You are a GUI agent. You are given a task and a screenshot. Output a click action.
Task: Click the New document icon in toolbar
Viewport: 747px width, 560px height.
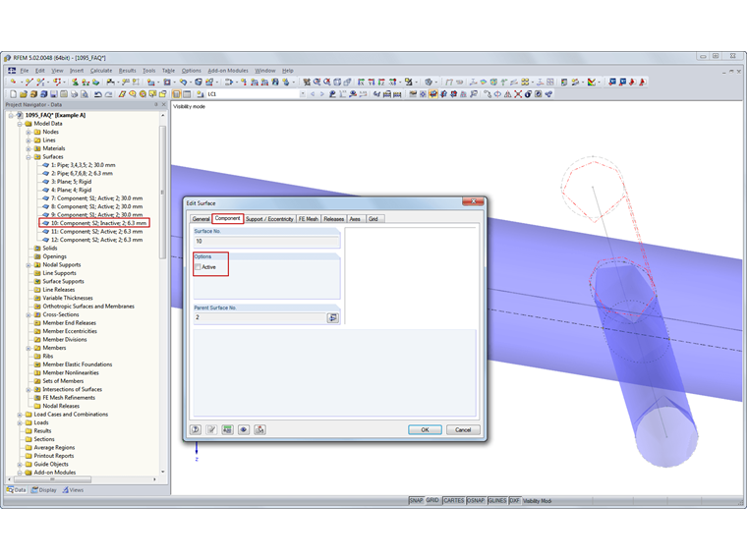13,94
